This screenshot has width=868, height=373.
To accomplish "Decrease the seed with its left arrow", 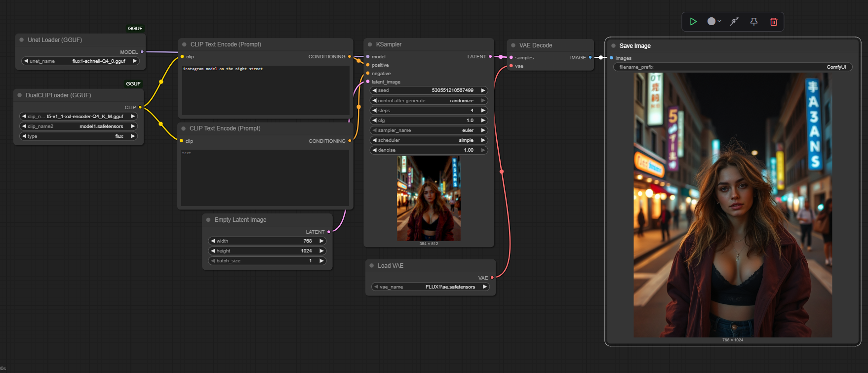I will (374, 90).
